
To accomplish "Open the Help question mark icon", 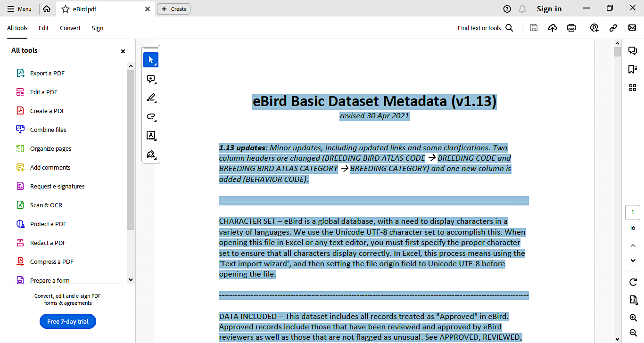I will [507, 9].
